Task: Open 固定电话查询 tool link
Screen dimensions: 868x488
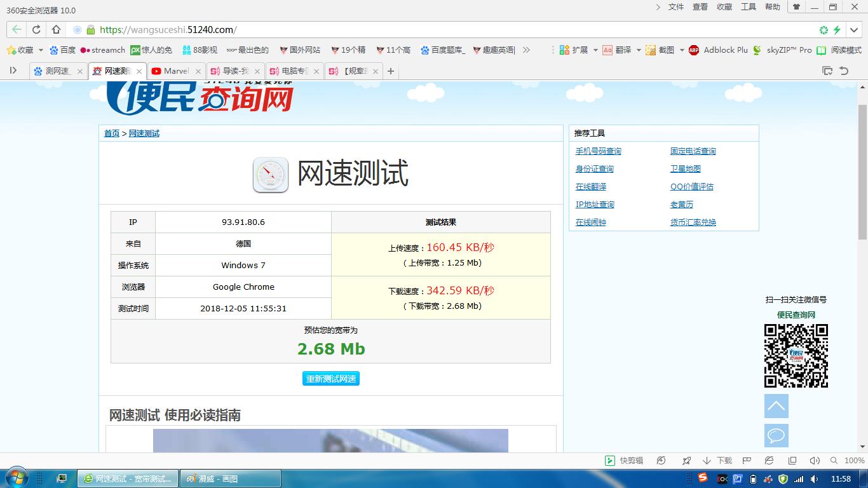Action: pos(693,151)
